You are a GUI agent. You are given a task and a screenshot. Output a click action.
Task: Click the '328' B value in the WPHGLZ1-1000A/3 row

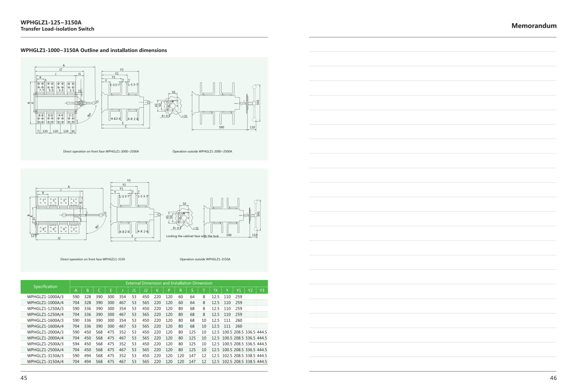point(88,297)
